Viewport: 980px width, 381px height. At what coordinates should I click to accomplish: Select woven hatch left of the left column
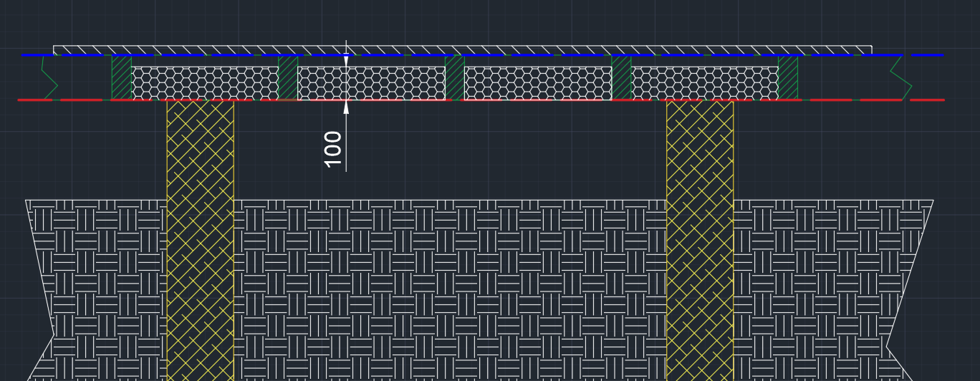[100, 286]
